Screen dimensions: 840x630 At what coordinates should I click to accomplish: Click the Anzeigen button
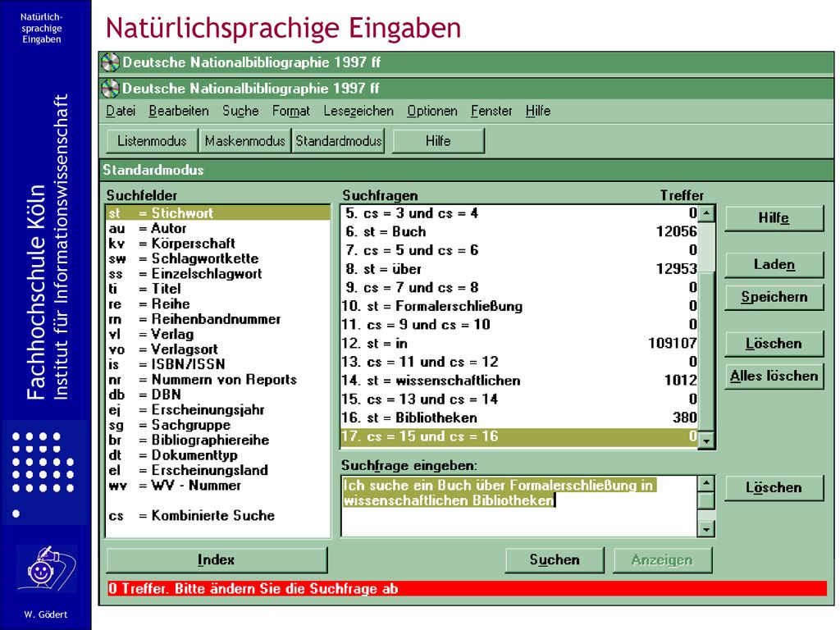tap(662, 559)
